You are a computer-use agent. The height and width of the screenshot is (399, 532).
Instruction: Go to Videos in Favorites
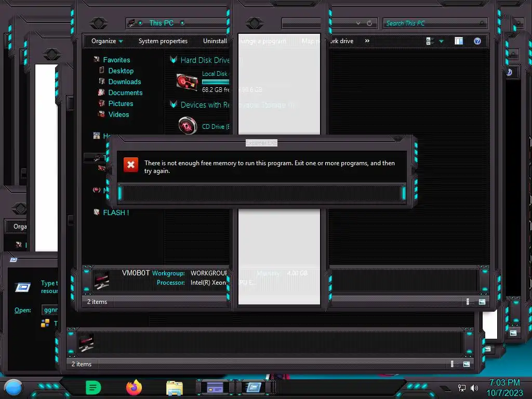[118, 114]
